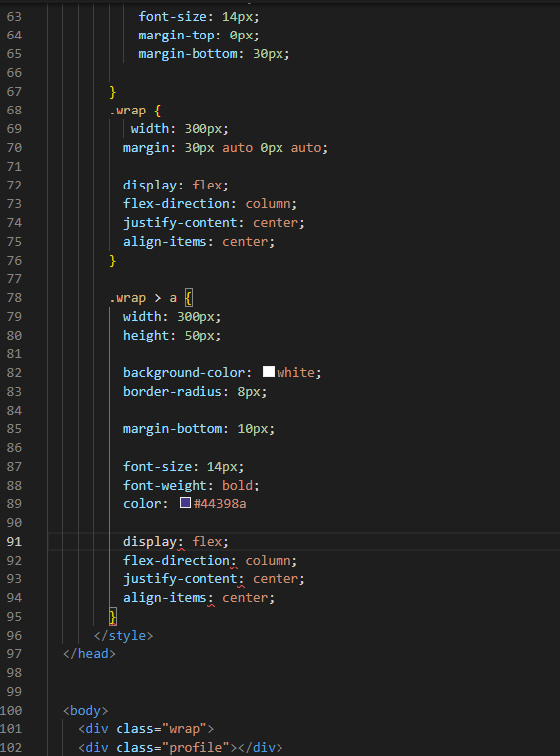The image size is (560, 756).
Task: Click 'display: flex;' on line 91
Action: [x=176, y=542]
